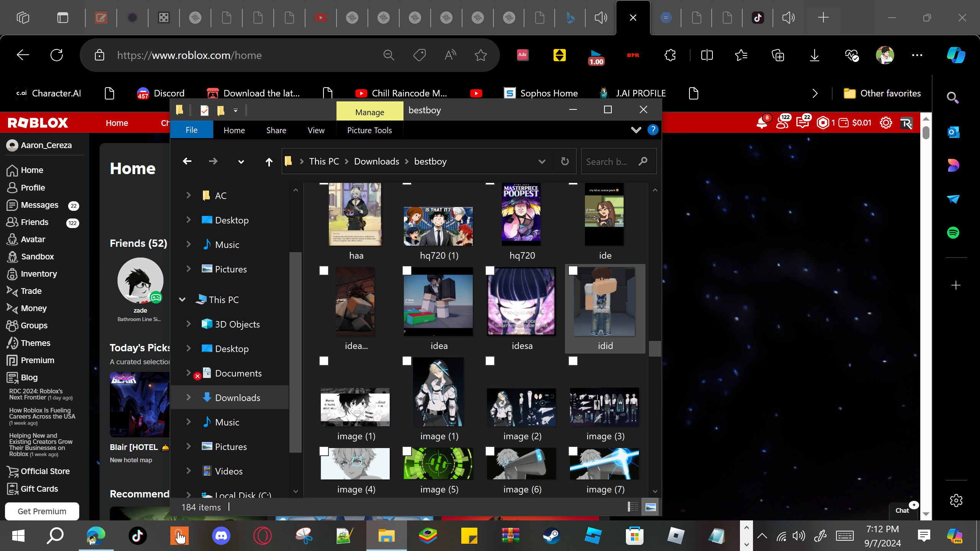Open Explorer help question mark icon
The height and width of the screenshot is (551, 980).
653,130
